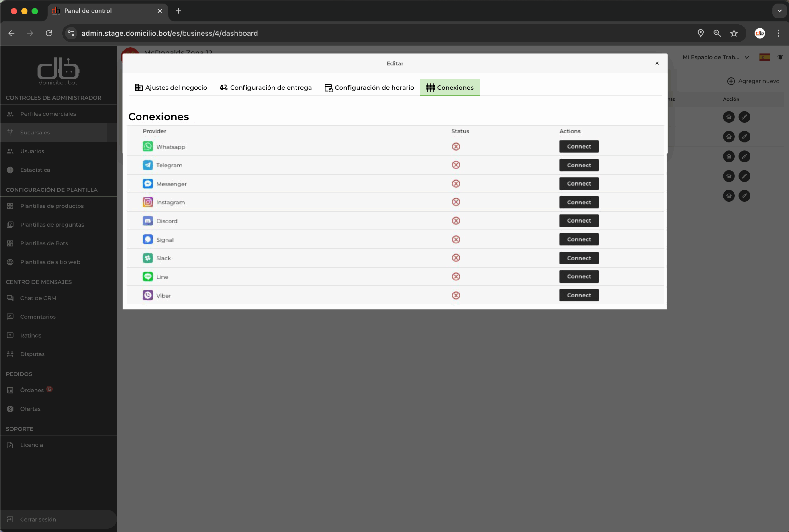Click the Slack provider icon
The height and width of the screenshot is (532, 789).
click(148, 258)
